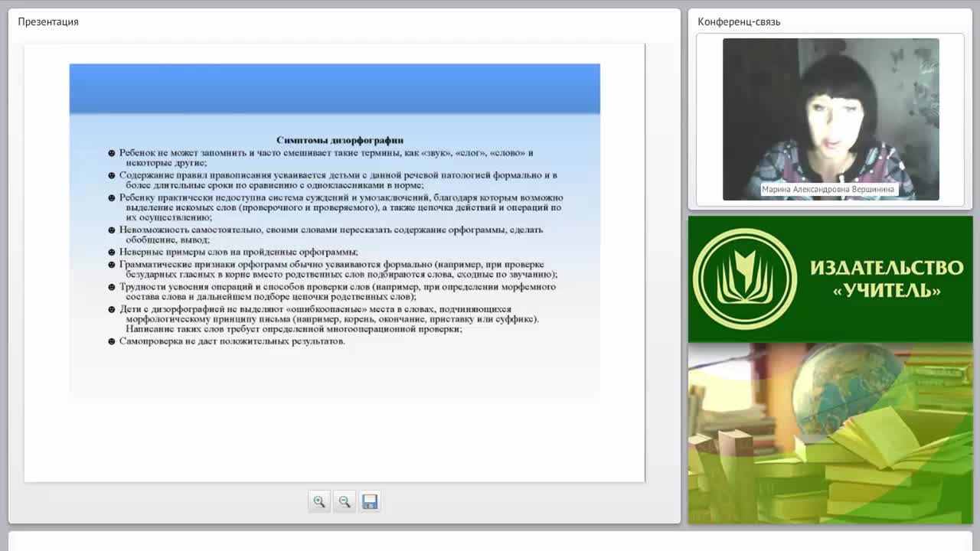The height and width of the screenshot is (551, 980).
Task: Click the bullet starting Грамматические признаки орфограмм
Action: (333, 269)
